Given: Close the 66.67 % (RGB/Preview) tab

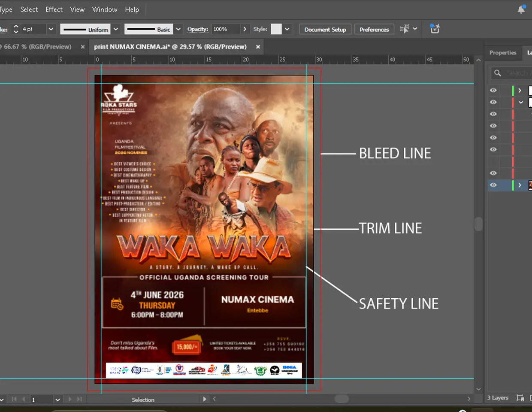Looking at the screenshot, I should click(x=83, y=47).
